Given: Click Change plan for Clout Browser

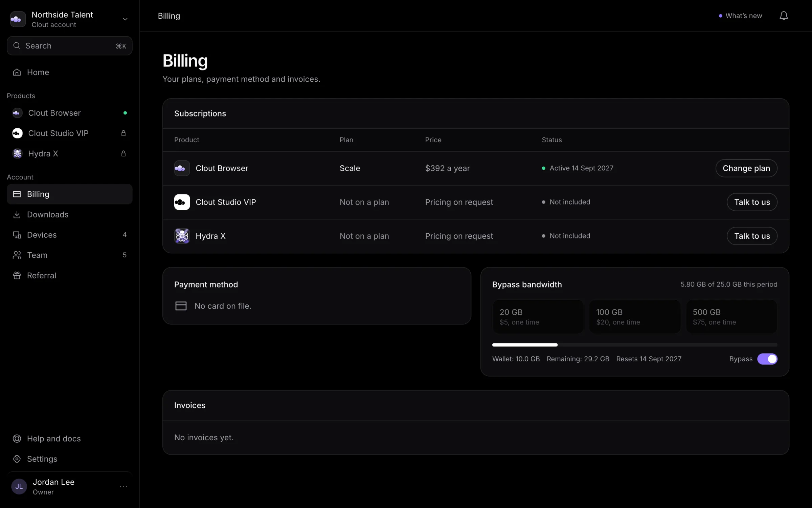Looking at the screenshot, I should coord(746,168).
